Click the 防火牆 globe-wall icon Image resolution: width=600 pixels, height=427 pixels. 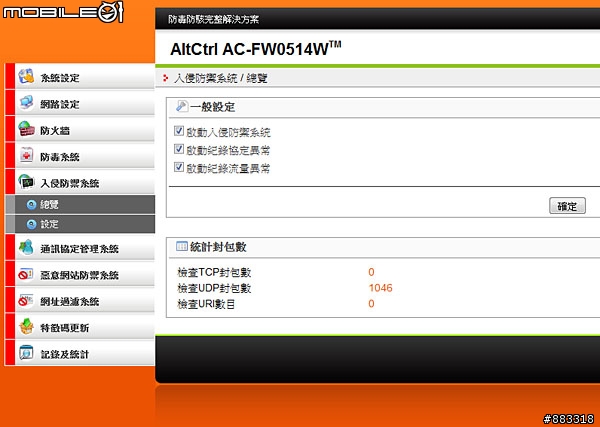pyautogui.click(x=26, y=130)
